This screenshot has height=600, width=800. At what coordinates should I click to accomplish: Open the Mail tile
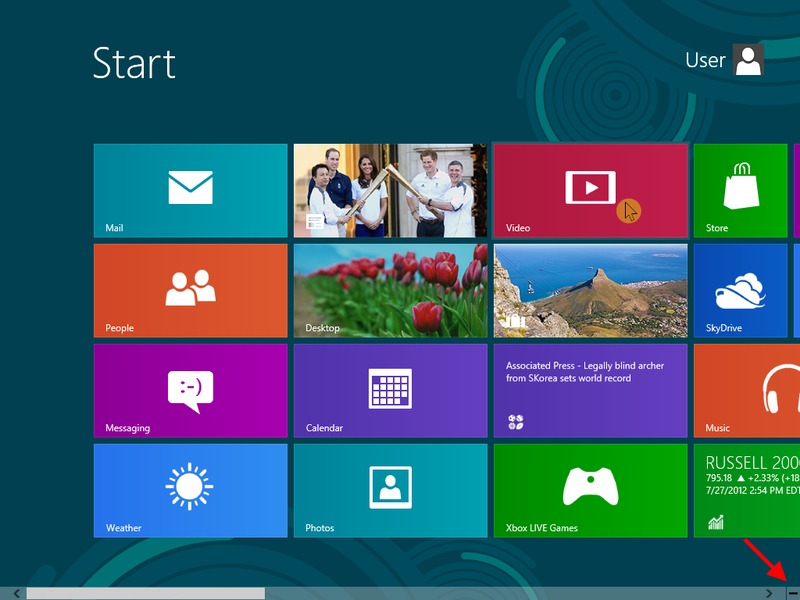(190, 190)
